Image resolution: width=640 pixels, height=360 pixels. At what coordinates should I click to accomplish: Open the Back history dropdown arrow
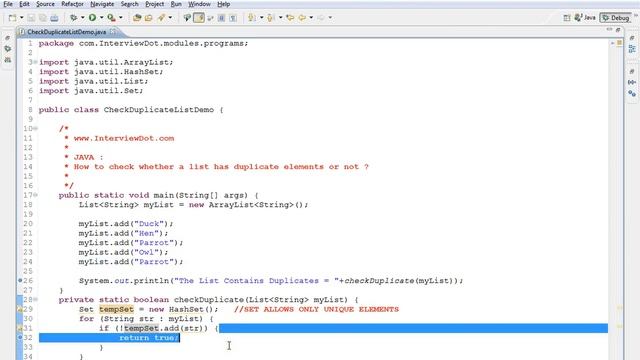(x=311, y=18)
